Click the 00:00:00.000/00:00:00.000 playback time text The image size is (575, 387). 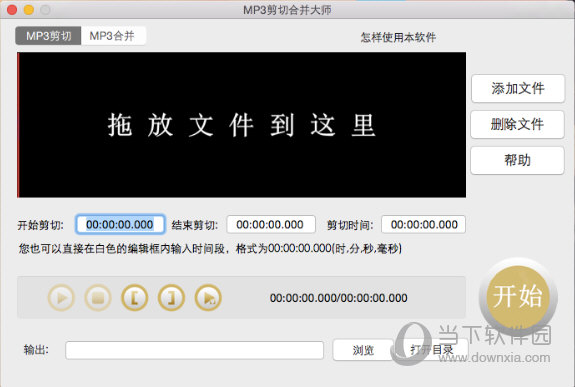[x=338, y=298]
